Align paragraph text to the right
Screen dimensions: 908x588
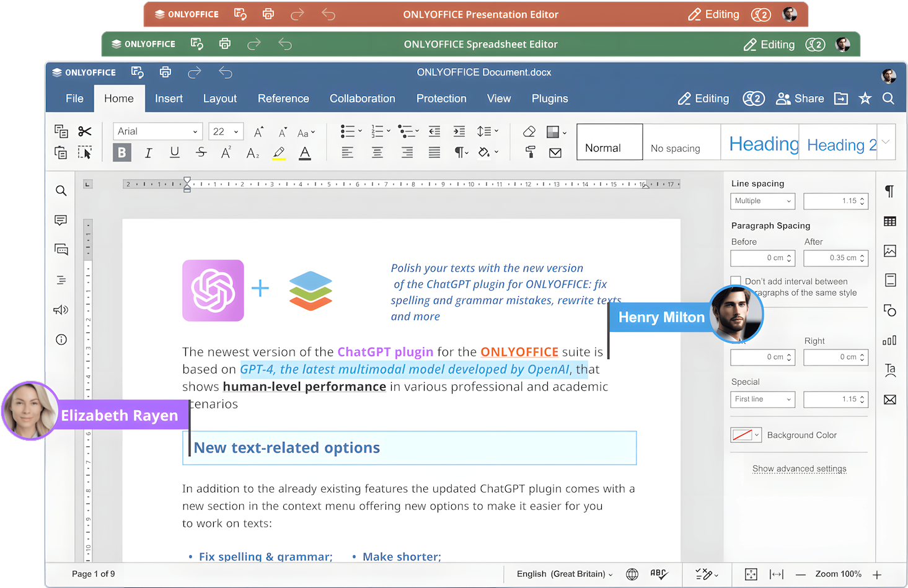(x=407, y=152)
